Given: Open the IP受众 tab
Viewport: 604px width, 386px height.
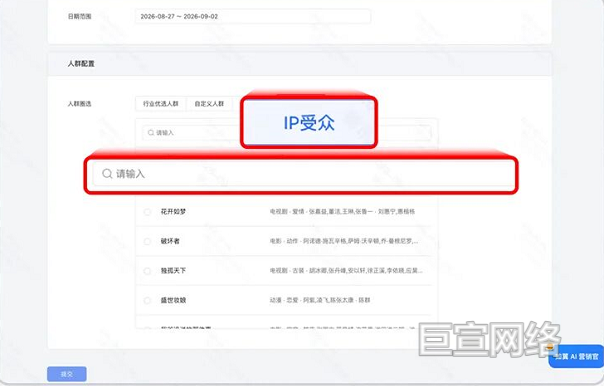Looking at the screenshot, I should (309, 123).
